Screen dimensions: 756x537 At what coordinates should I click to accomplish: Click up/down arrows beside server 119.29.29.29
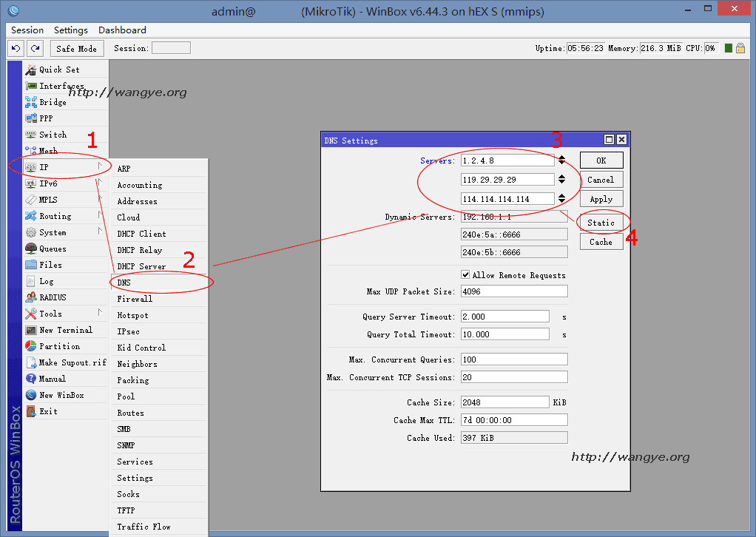point(561,180)
